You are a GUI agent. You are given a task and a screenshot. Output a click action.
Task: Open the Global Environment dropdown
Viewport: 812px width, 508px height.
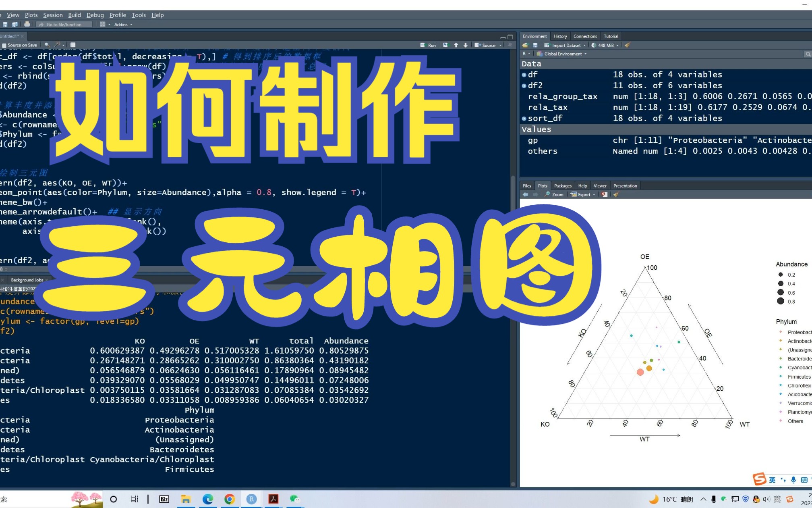pyautogui.click(x=561, y=54)
